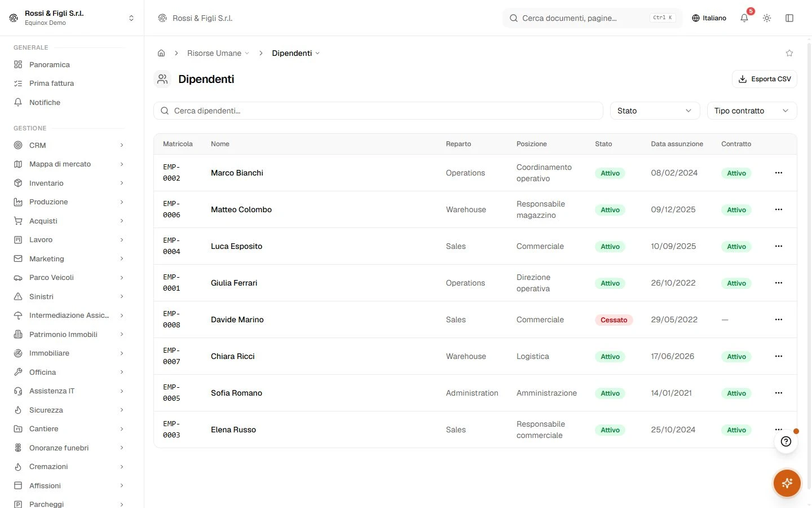The image size is (812, 508).
Task: Sort by Data assunzione column header
Action: pyautogui.click(x=677, y=144)
